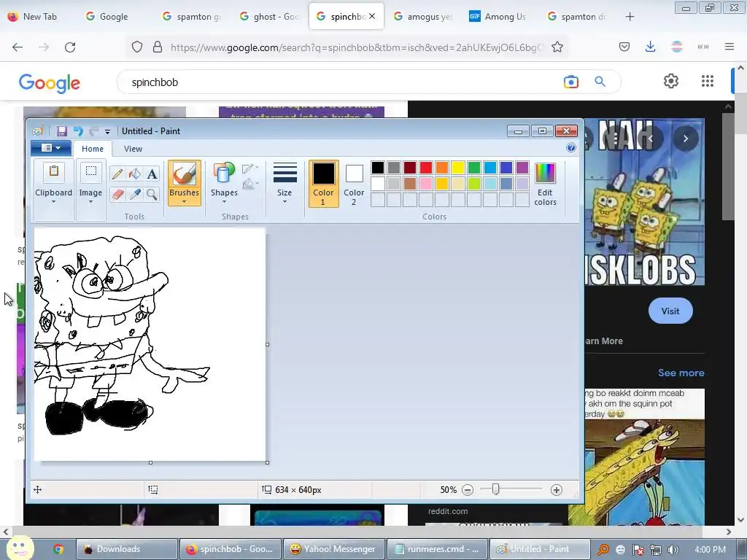This screenshot has width=747, height=560.
Task: Pick the yellow color swatch
Action: tap(458, 168)
